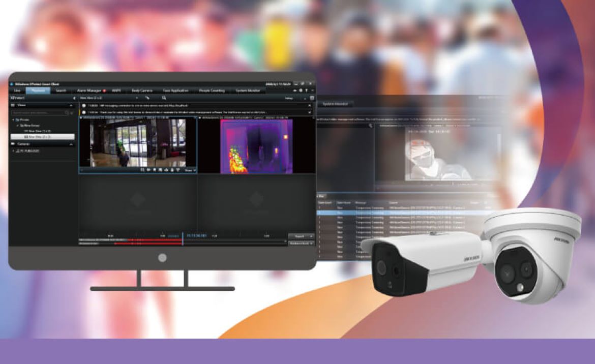Screen dimensions: 595x364
Task: Click the magnifier icon in view toolbar
Action: pos(164,98)
